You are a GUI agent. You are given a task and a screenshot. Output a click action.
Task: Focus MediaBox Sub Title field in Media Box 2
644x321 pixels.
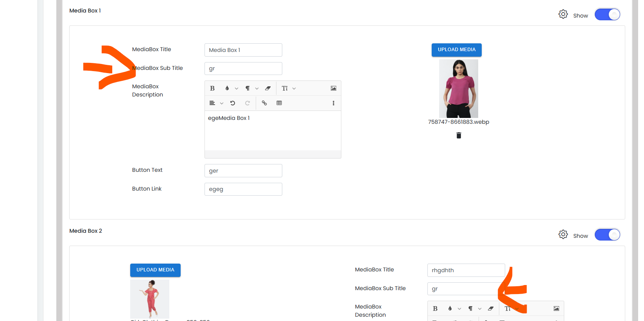(x=466, y=289)
